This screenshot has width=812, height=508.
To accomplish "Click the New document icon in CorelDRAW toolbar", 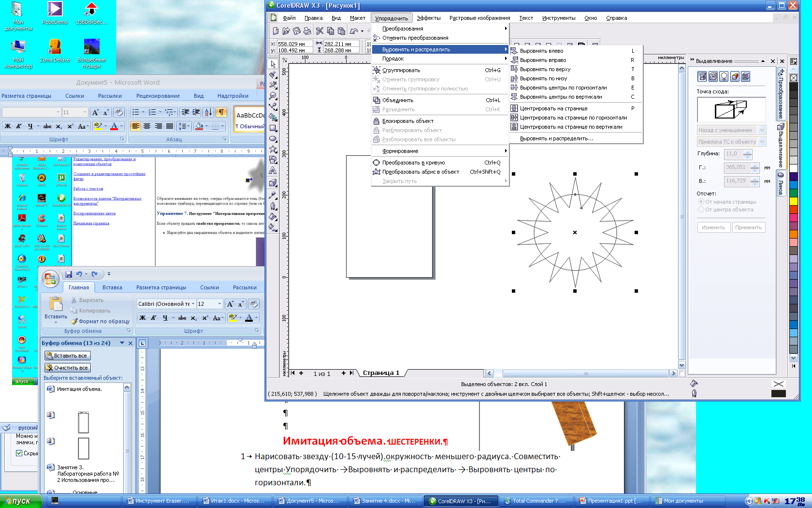I will click(275, 31).
